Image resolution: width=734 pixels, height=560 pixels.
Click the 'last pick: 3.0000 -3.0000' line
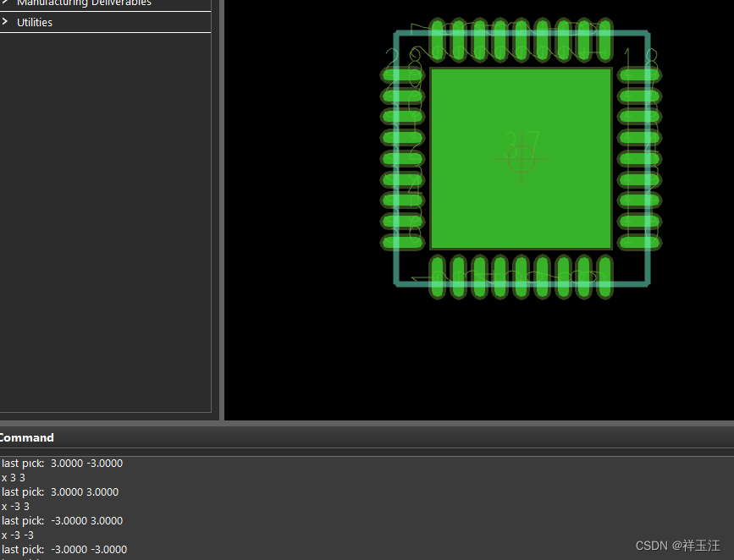63,464
